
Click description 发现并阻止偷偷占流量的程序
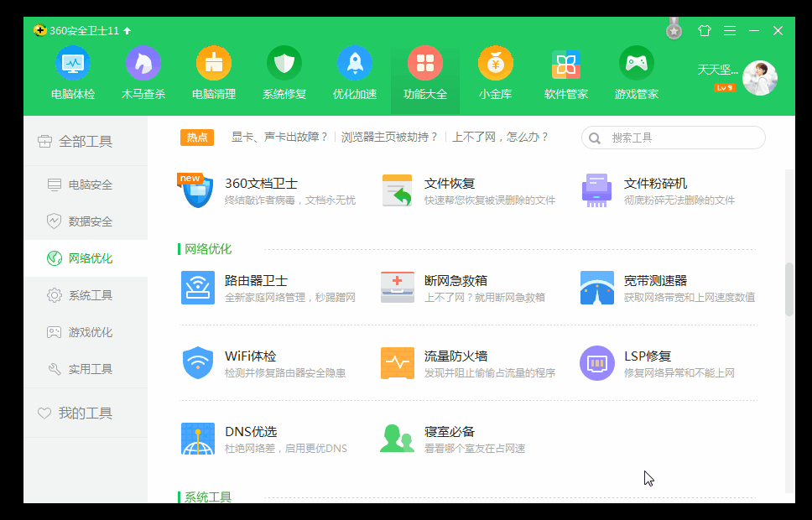click(x=489, y=373)
